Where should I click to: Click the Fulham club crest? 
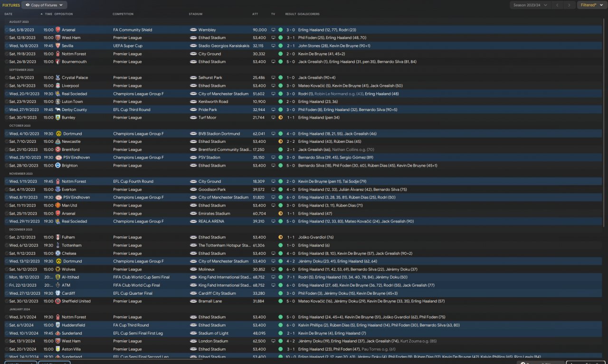pyautogui.click(x=58, y=237)
